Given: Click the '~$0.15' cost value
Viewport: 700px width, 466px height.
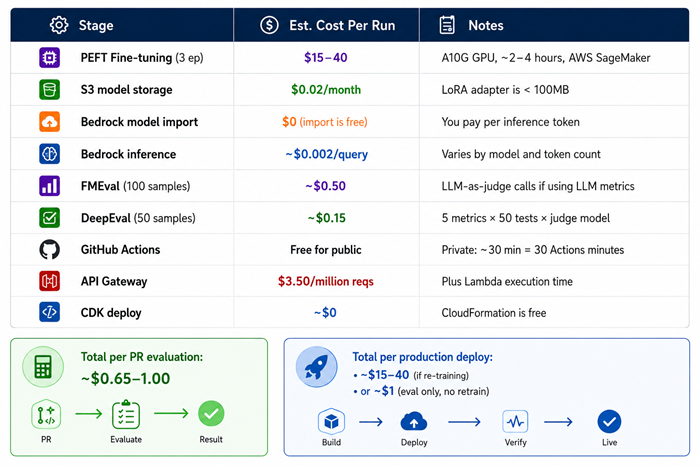Looking at the screenshot, I should tap(326, 218).
